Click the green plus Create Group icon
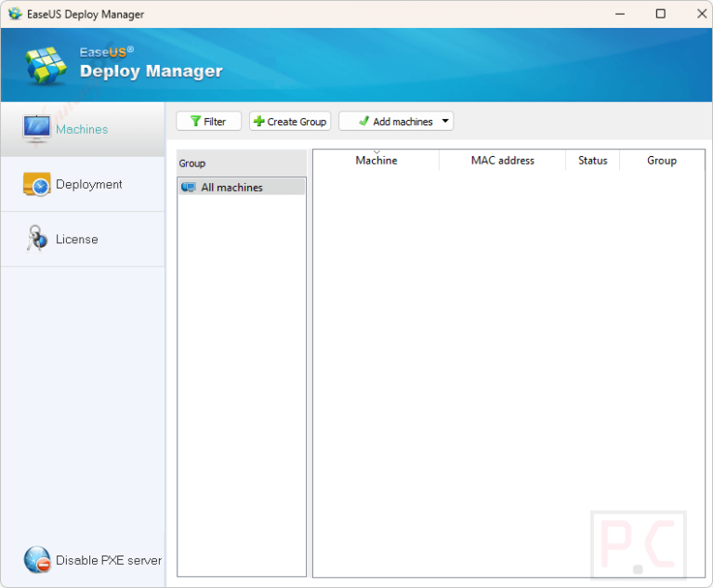The height and width of the screenshot is (588, 713). coord(258,122)
